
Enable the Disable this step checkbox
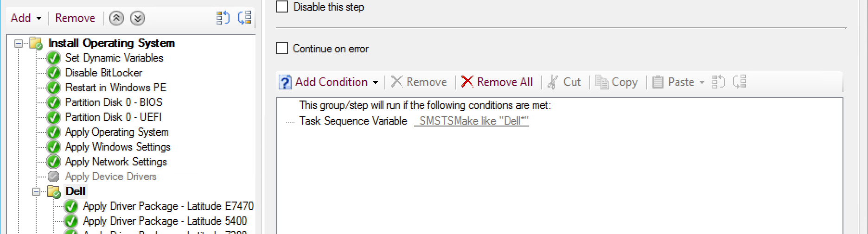pos(282,7)
